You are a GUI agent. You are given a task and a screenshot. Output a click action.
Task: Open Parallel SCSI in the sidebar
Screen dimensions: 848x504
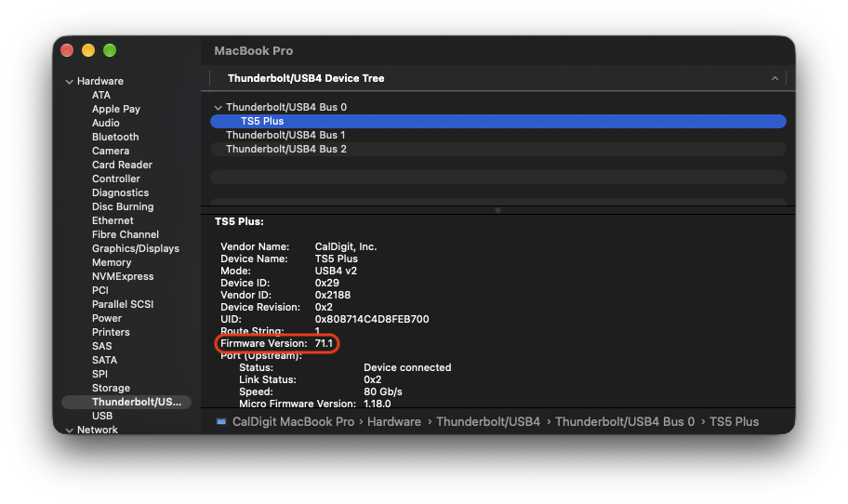click(x=123, y=304)
